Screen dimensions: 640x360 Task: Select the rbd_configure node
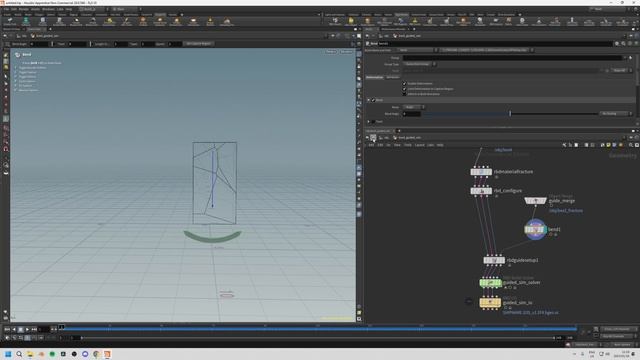pyautogui.click(x=481, y=191)
